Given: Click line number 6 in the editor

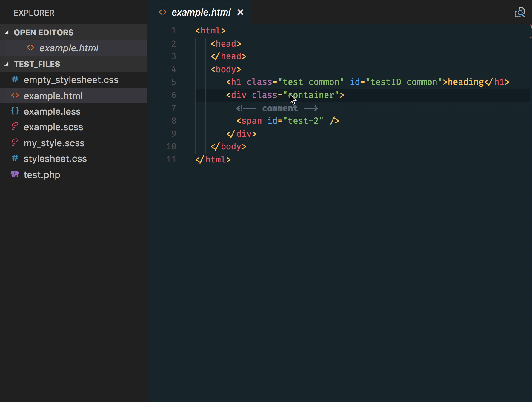Looking at the screenshot, I should [x=173, y=95].
